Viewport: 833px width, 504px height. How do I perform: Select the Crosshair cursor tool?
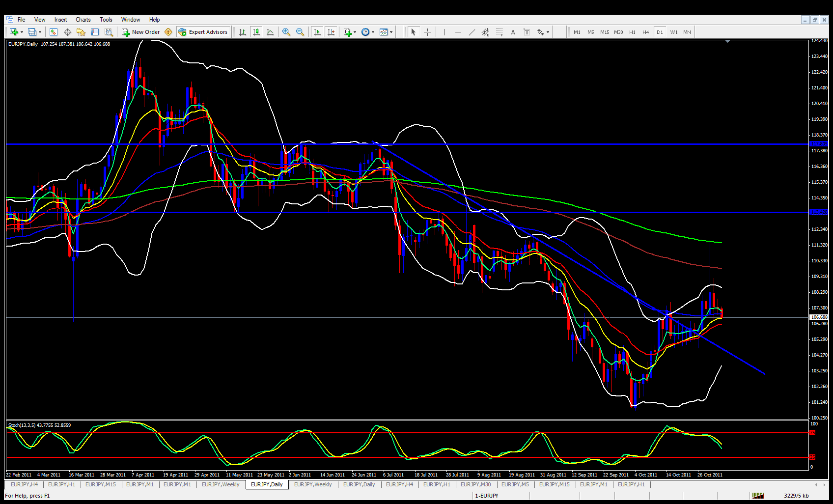click(427, 32)
